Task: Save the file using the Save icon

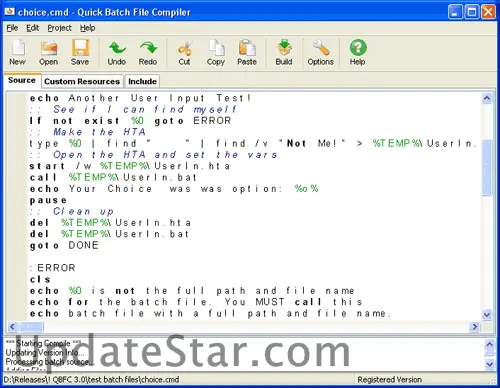Action: (80, 53)
